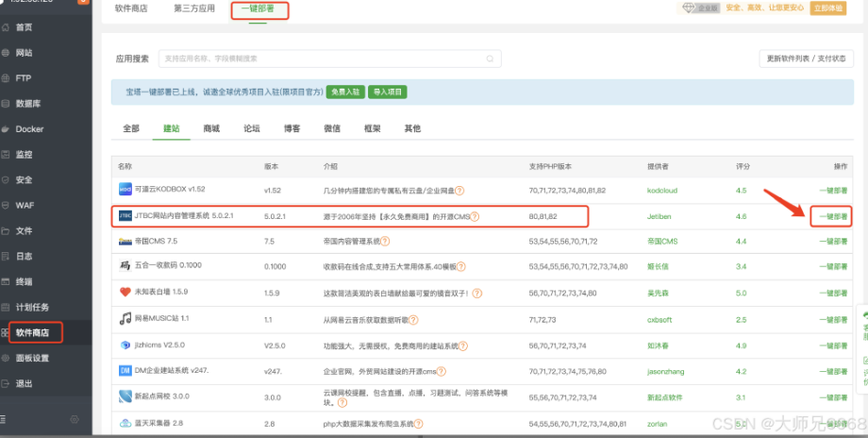The image size is (868, 438).
Task: Deploy 可道云KODBOX via 一键部署 link
Action: tap(833, 191)
